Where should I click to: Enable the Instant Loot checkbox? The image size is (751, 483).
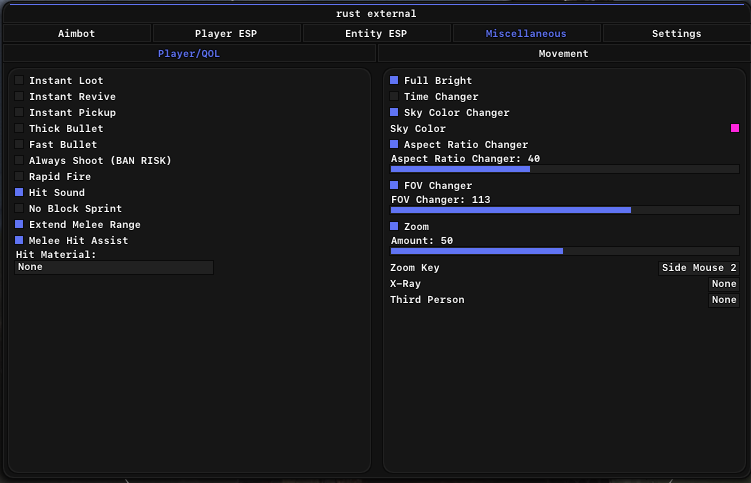point(19,80)
